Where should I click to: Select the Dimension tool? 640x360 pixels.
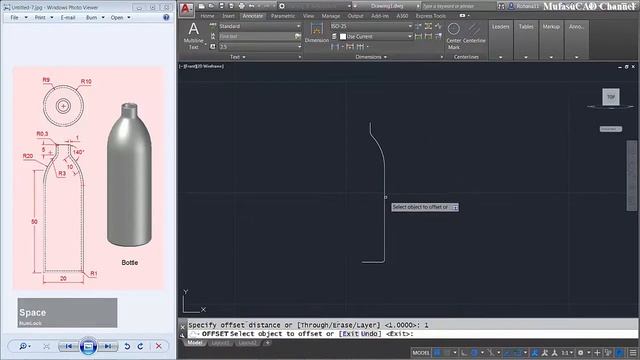pyautogui.click(x=316, y=33)
